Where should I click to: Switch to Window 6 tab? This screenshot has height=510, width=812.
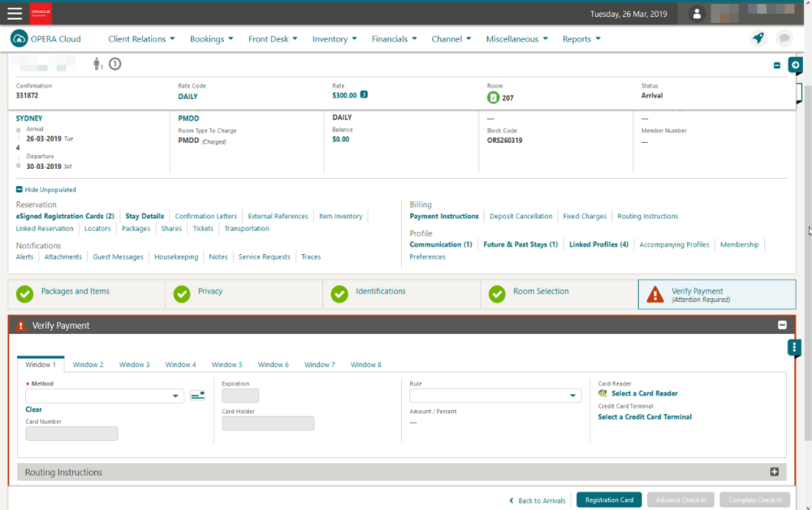click(x=274, y=365)
